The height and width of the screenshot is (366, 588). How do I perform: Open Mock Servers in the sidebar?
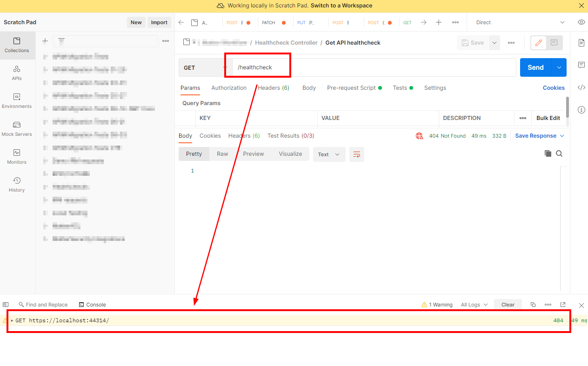(x=17, y=129)
